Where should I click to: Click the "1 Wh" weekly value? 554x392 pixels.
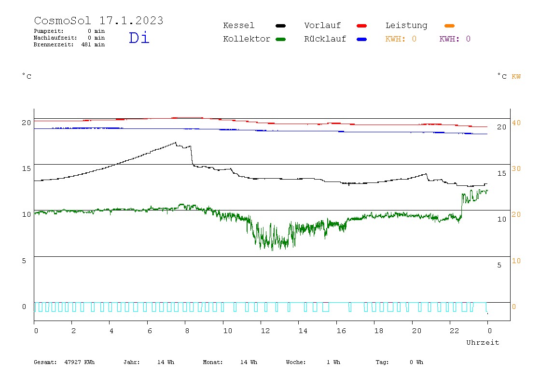pyautogui.click(x=333, y=362)
